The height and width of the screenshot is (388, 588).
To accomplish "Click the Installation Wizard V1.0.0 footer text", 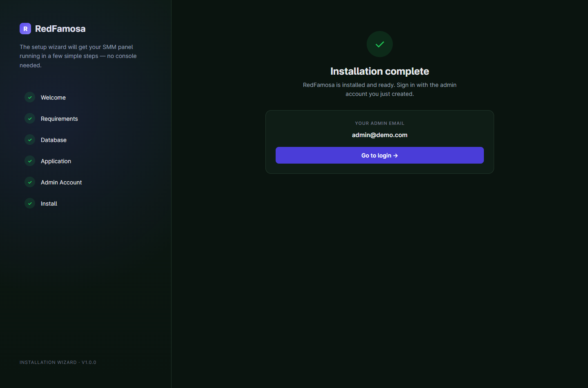I will click(x=58, y=362).
